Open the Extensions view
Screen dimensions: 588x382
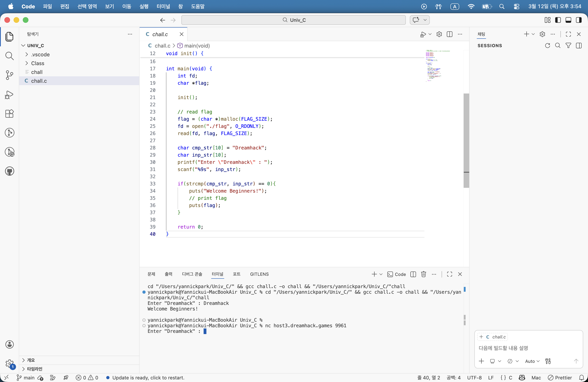[9, 114]
